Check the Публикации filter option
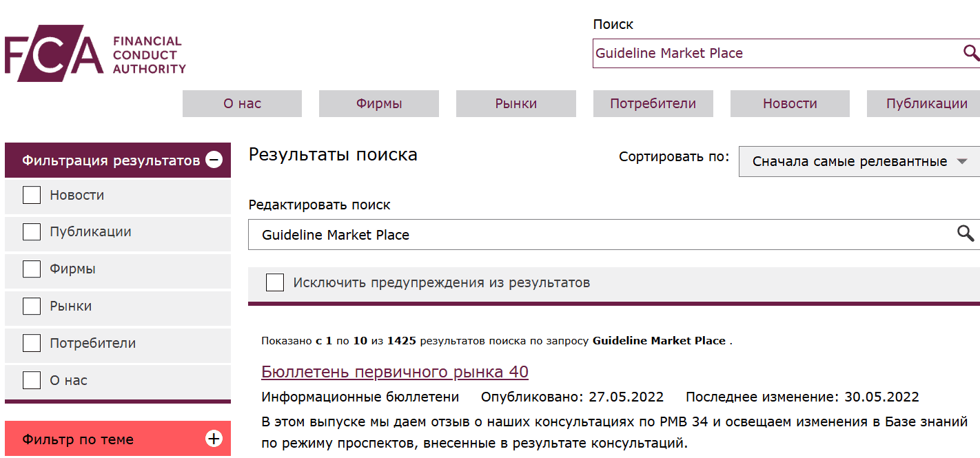The width and height of the screenshot is (980, 458). click(x=32, y=232)
